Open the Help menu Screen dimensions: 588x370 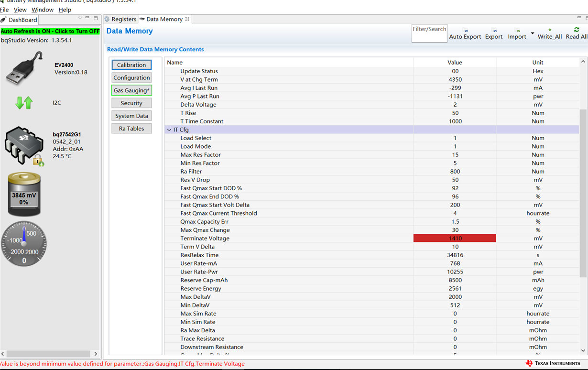pos(65,10)
